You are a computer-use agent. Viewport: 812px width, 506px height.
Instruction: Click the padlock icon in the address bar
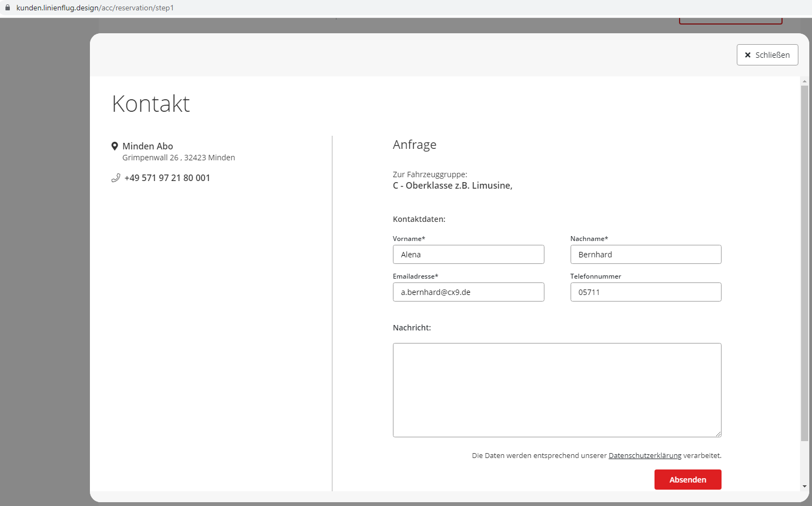click(x=8, y=8)
